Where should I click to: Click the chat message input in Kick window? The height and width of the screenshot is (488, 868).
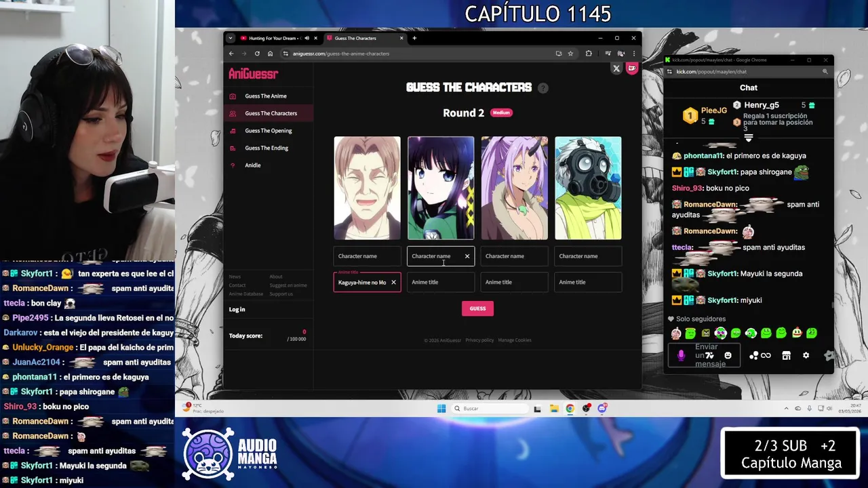[704, 355]
